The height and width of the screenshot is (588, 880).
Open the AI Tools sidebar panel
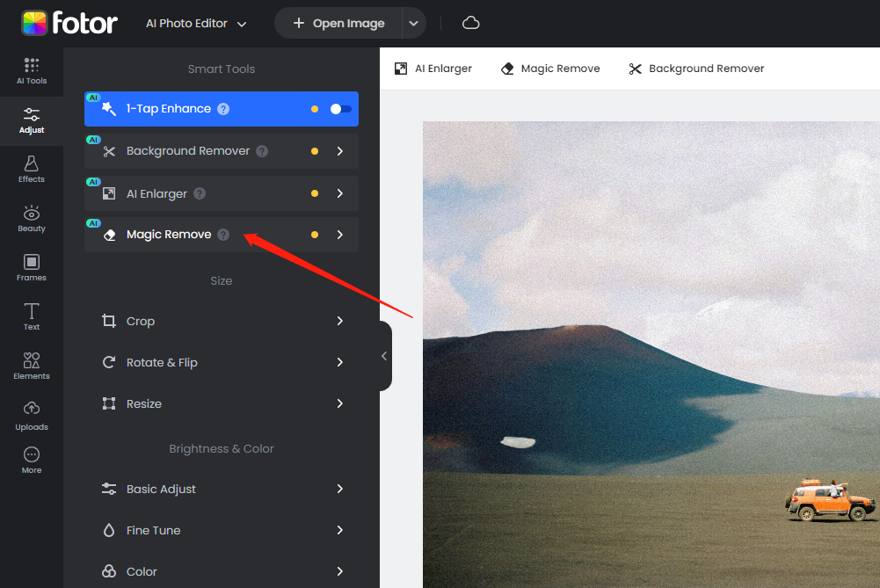(32, 71)
